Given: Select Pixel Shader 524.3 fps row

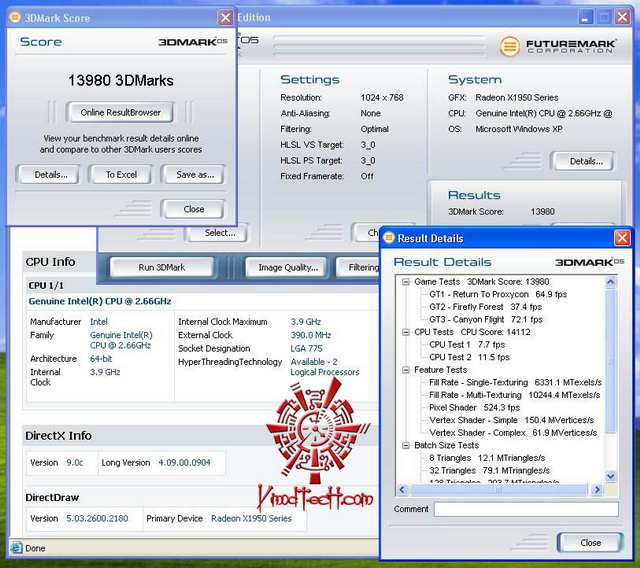Looking at the screenshot, I should click(x=474, y=408).
